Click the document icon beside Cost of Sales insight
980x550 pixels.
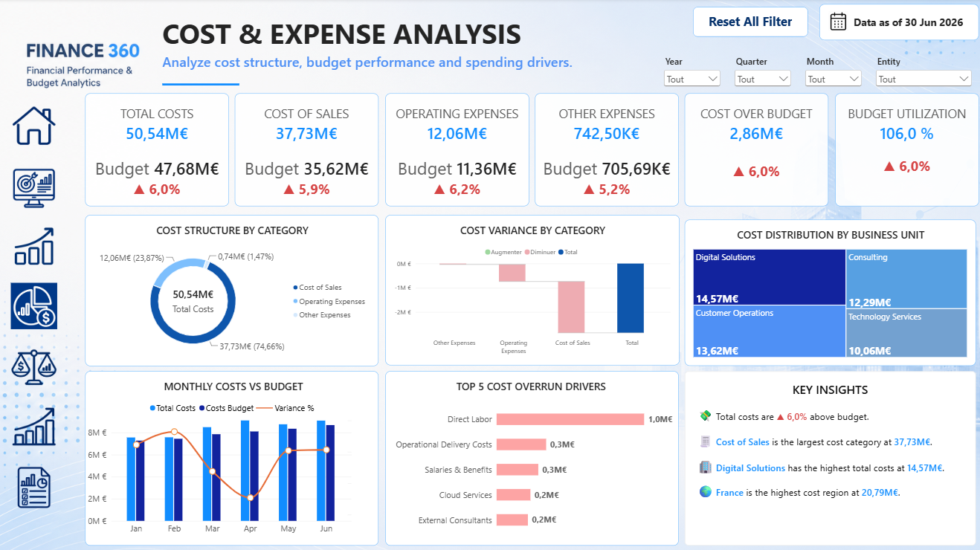point(706,441)
